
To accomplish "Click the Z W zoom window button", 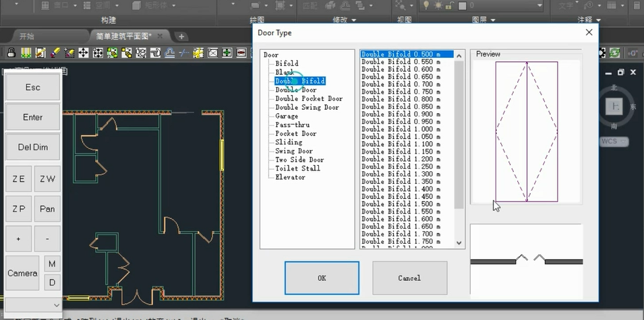I will point(47,179).
